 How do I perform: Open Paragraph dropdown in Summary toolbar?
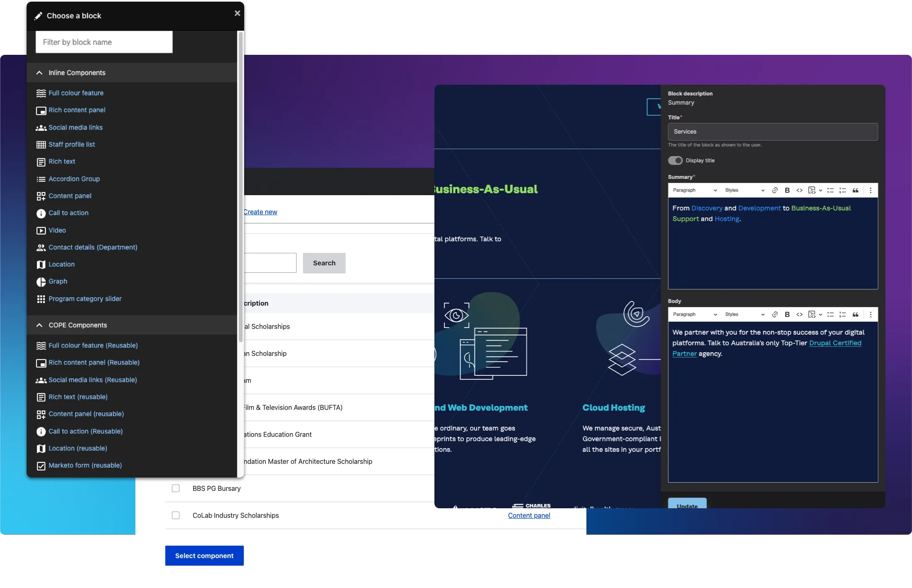[x=695, y=191]
